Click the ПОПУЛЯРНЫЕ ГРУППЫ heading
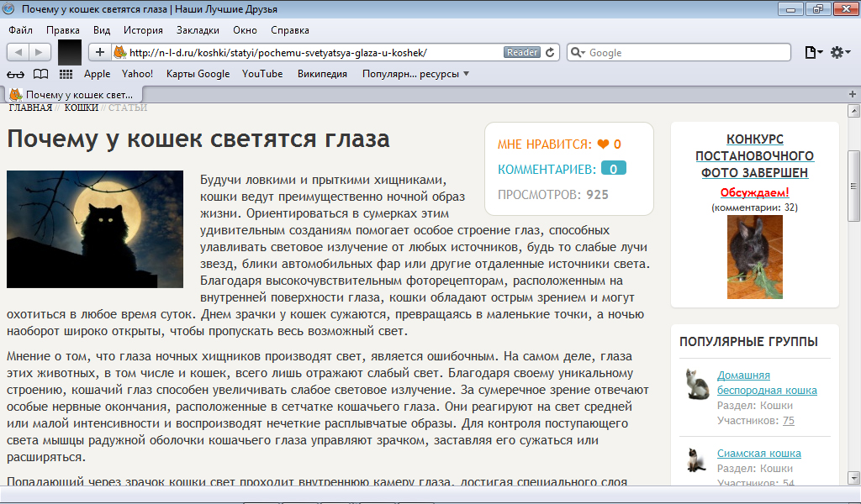 pyautogui.click(x=748, y=342)
